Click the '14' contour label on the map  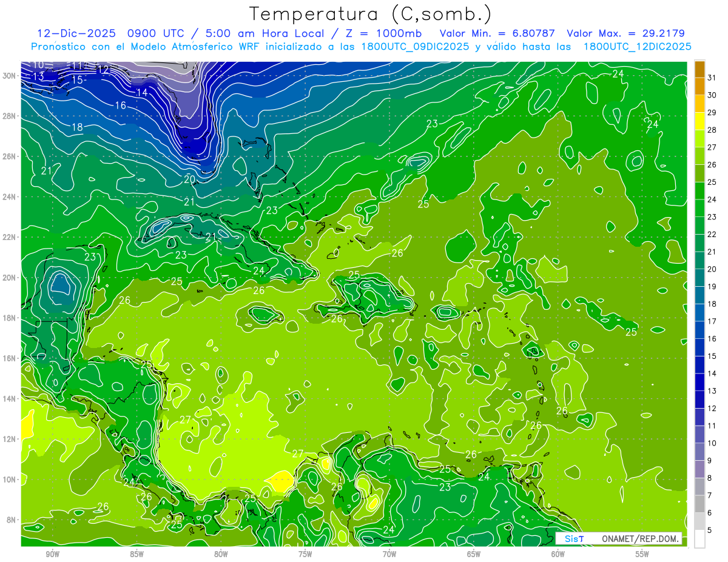142,92
